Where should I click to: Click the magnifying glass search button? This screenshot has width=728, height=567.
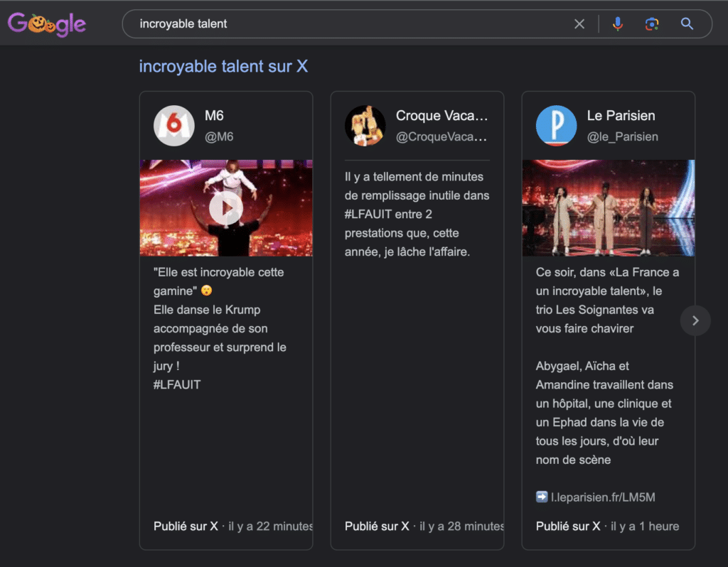coord(687,23)
